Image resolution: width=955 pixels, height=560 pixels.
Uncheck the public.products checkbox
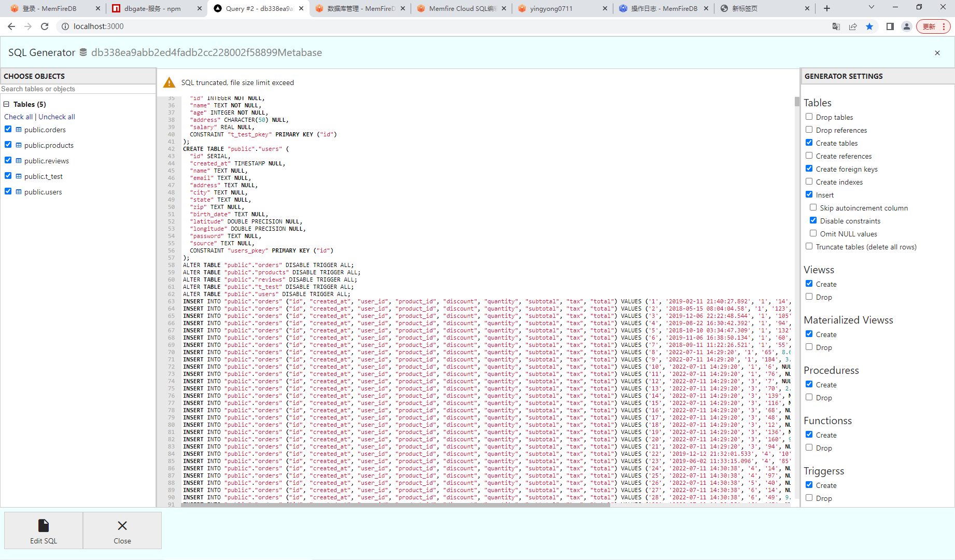[x=8, y=145]
